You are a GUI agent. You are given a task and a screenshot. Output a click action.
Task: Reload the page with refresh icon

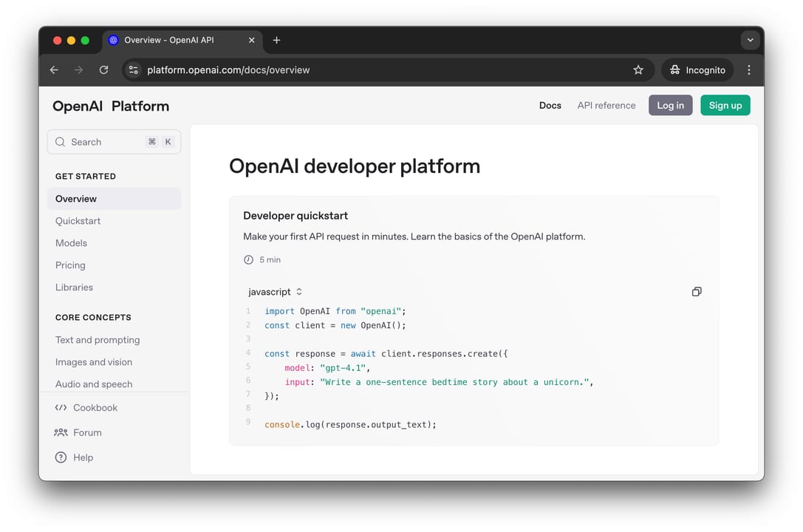click(103, 70)
